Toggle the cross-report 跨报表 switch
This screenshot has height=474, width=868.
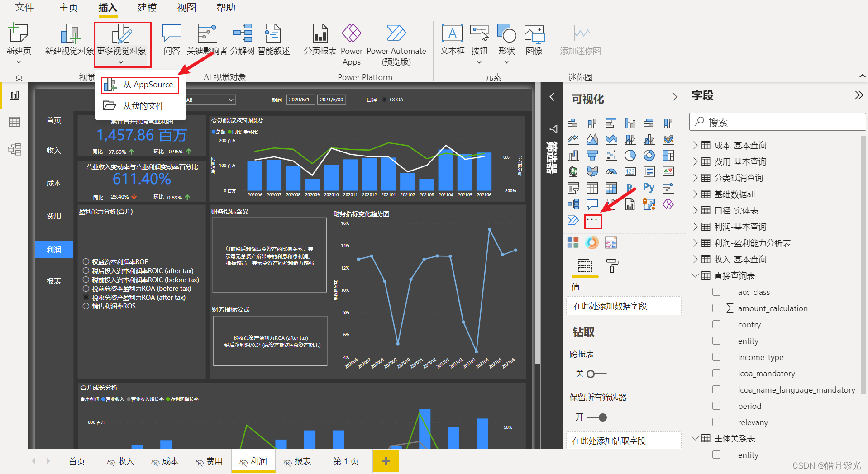click(x=596, y=374)
